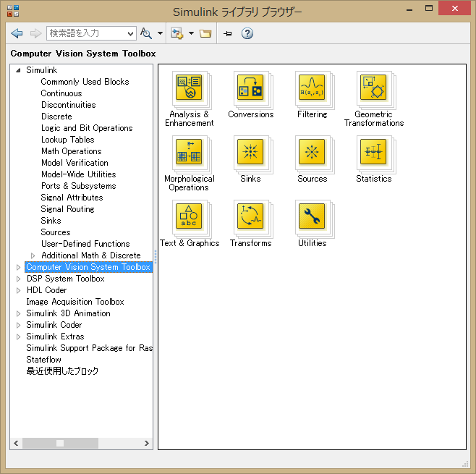Select Commonly Used Blocks in tree
476x474 pixels.
coord(85,82)
